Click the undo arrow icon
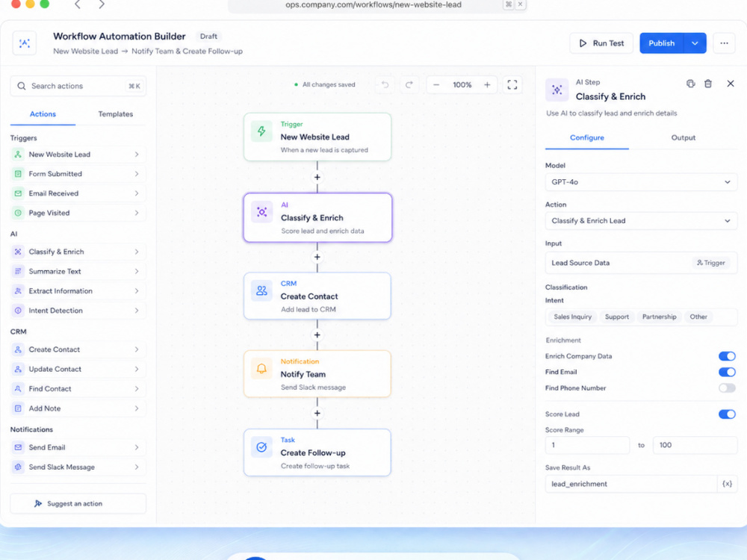This screenshot has width=747, height=560. (x=385, y=85)
